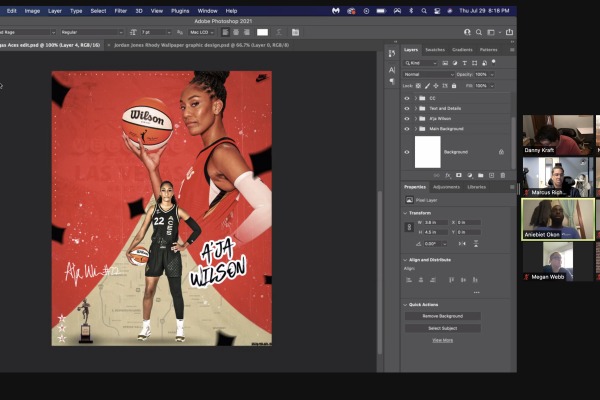Open the font size dropdown
600x400 pixels.
169,32
